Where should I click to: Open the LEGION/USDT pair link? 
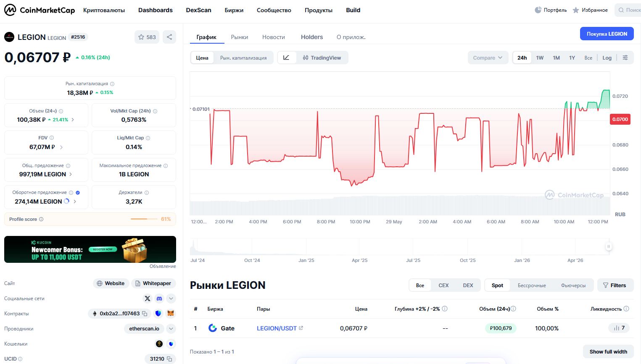[277, 328]
